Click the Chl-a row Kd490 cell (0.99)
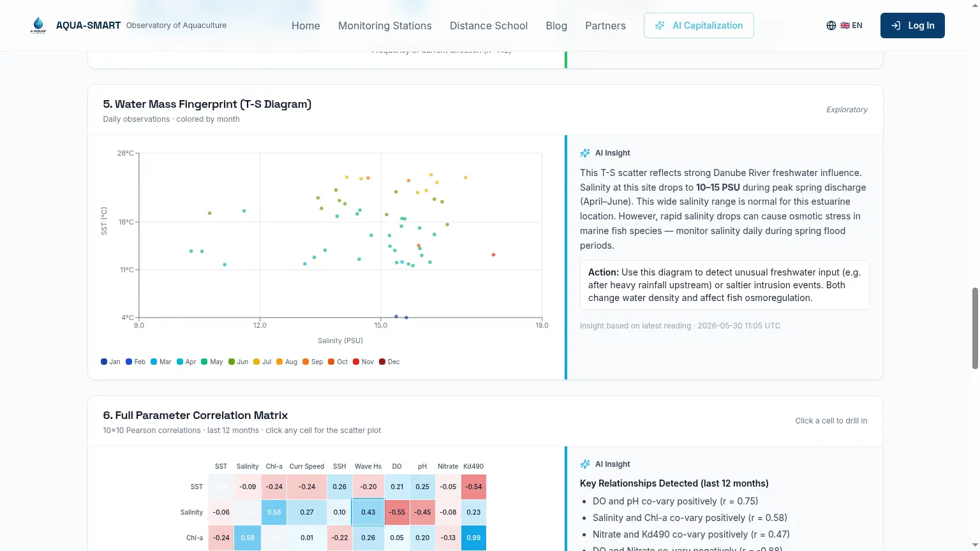980x551 pixels. click(x=473, y=538)
